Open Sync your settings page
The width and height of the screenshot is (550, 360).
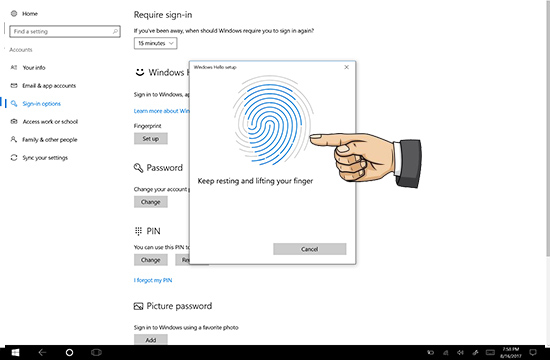45,158
